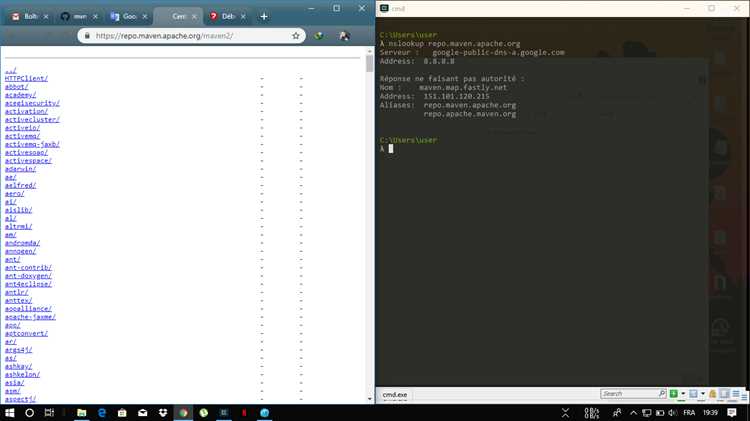Switch to Chrome on the taskbar
750x421 pixels.
click(183, 412)
